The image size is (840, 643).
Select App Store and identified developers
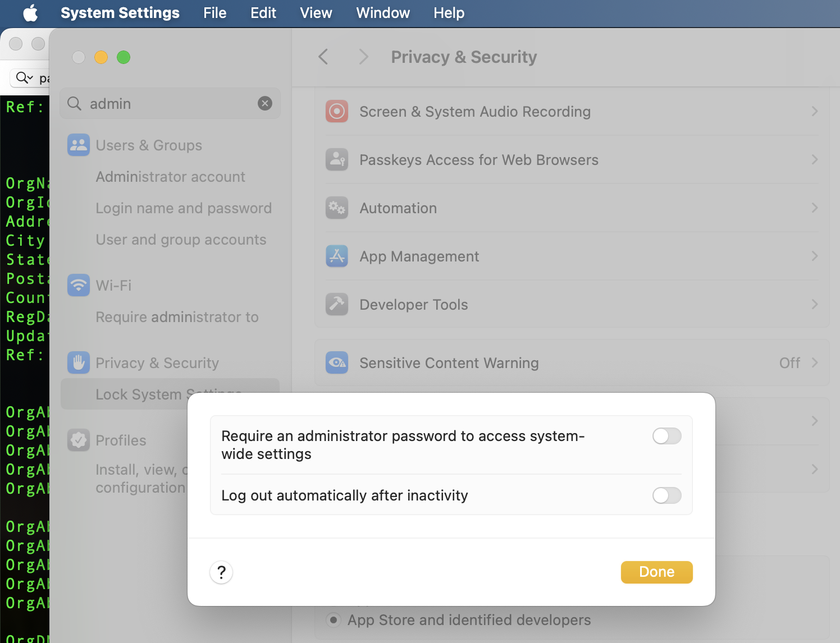point(334,620)
